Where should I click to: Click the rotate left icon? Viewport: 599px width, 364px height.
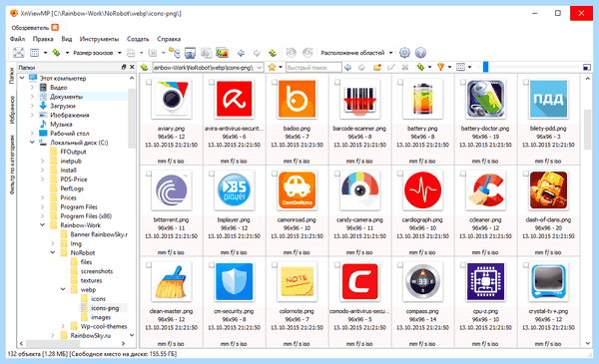tap(292, 53)
